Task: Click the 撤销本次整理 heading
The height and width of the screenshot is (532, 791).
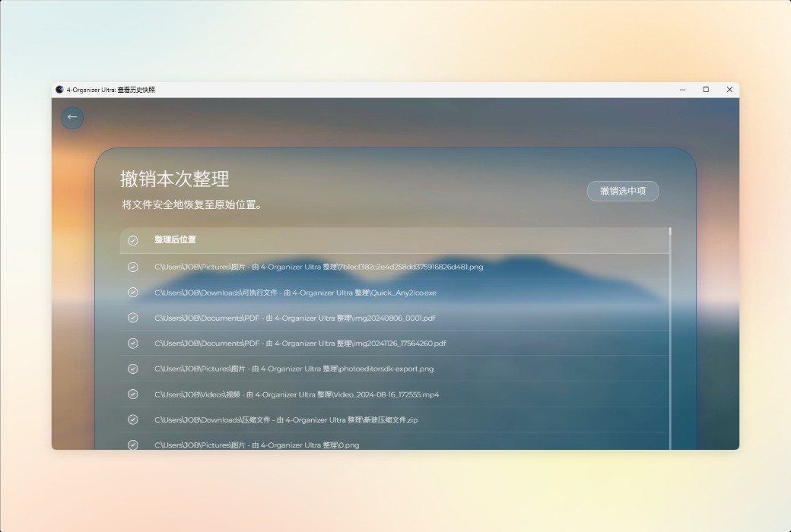Action: click(174, 179)
